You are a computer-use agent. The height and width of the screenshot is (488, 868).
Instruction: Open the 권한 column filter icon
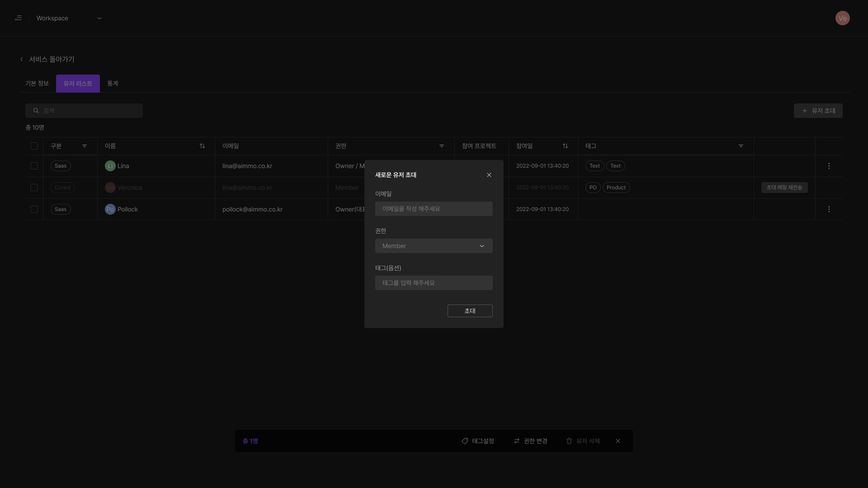[x=442, y=146]
